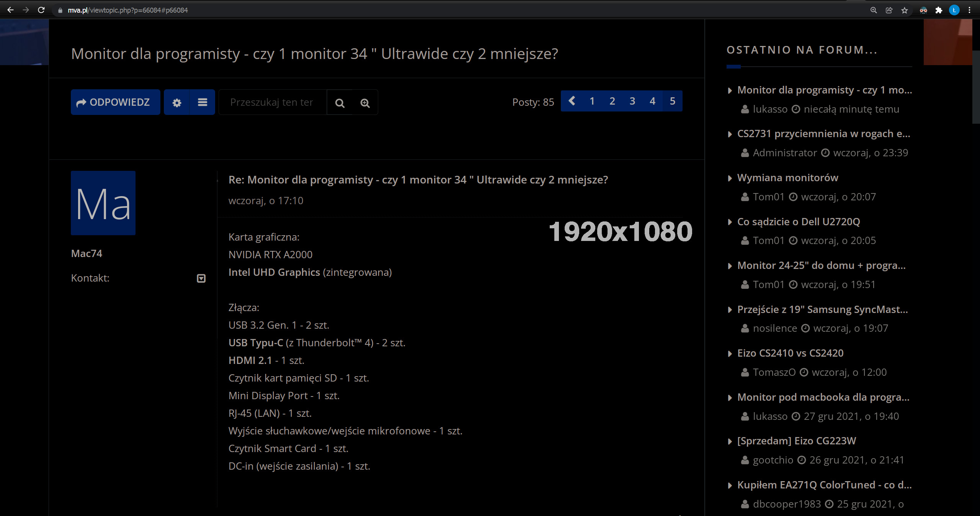This screenshot has height=516, width=980.
Task: Open topic Wymiana monitorów in sidebar
Action: (x=787, y=178)
